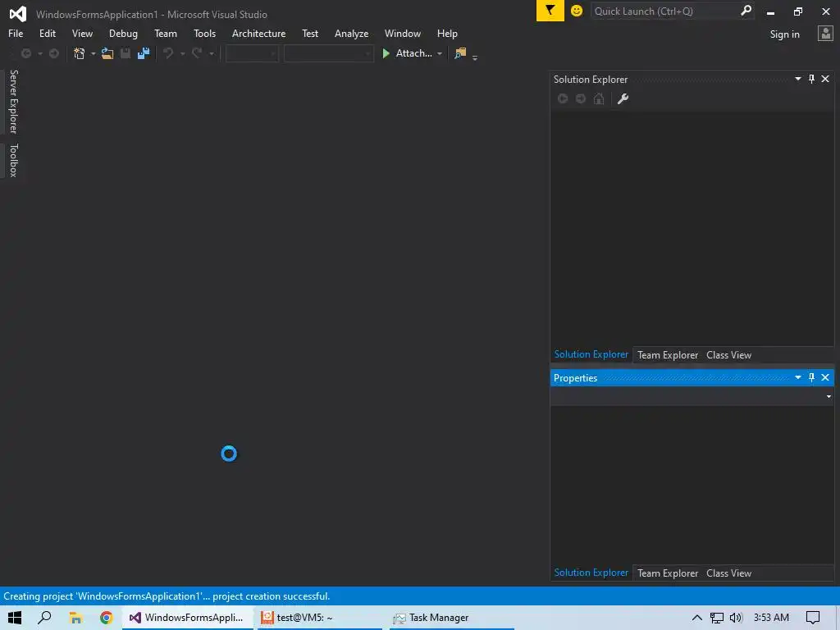840x630 pixels.
Task: Switch to Class View tab in upper panel
Action: tap(728, 355)
